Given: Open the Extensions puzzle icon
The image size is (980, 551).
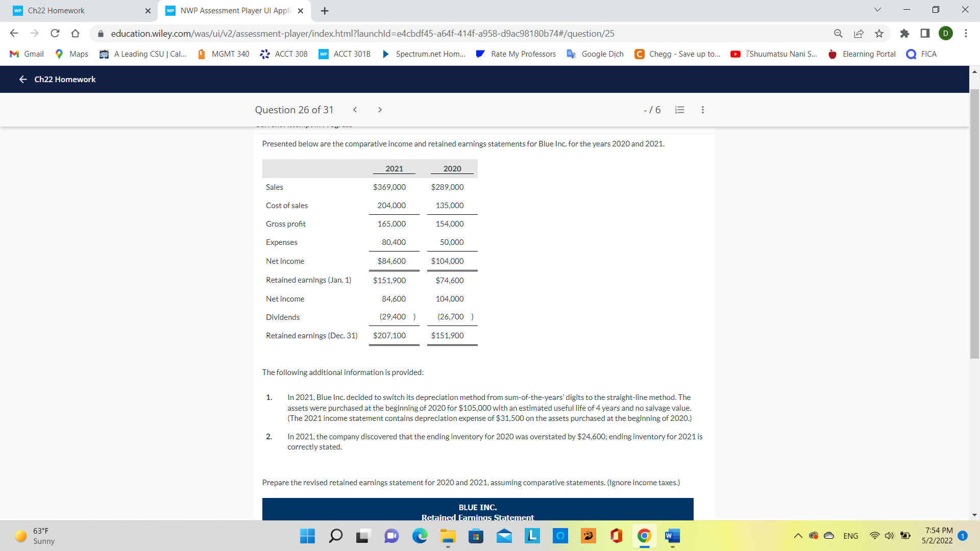Looking at the screenshot, I should 905,33.
